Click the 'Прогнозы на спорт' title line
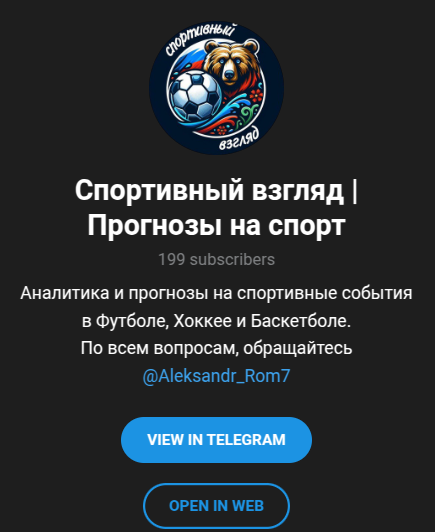 pyautogui.click(x=216, y=226)
